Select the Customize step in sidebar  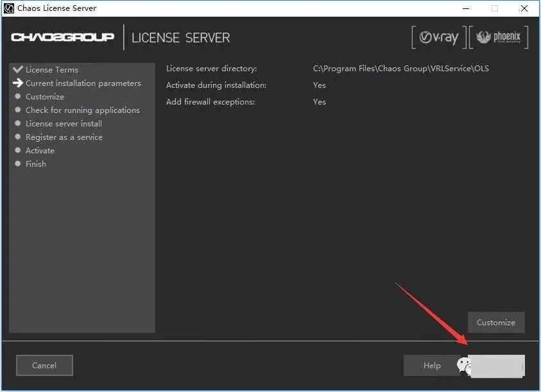pyautogui.click(x=45, y=97)
